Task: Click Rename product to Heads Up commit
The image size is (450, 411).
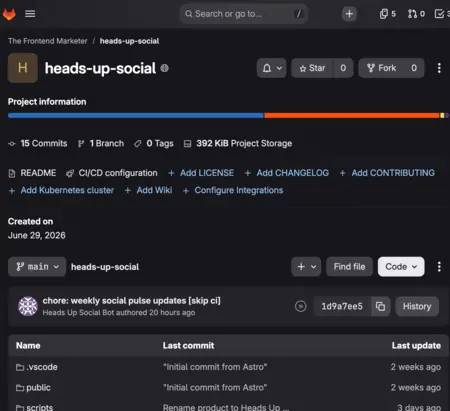Action: (226, 407)
